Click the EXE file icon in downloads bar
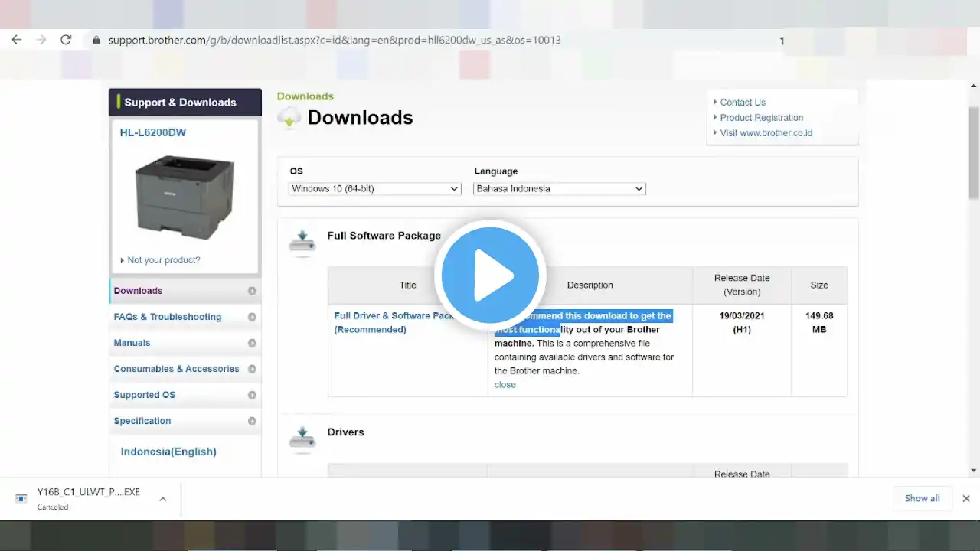 coord(21,499)
